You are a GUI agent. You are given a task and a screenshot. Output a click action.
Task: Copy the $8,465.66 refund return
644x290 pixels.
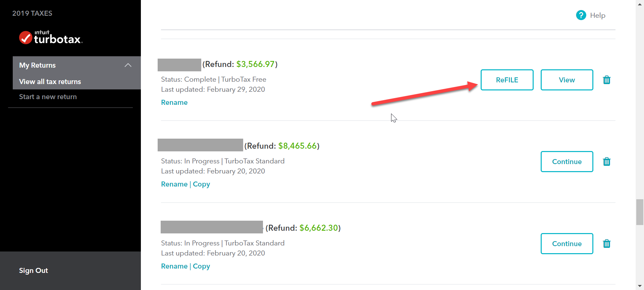tap(201, 184)
